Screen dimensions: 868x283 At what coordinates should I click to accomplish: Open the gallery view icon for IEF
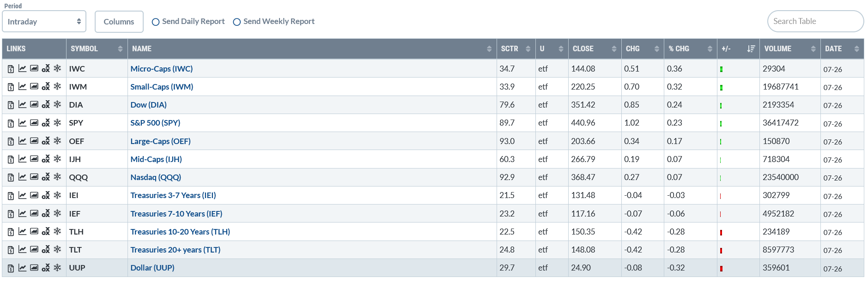point(34,213)
